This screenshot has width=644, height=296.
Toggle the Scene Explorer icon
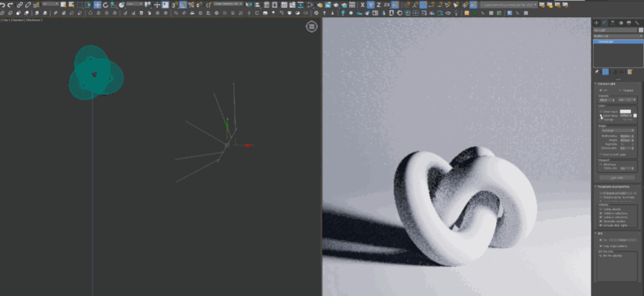point(266,5)
